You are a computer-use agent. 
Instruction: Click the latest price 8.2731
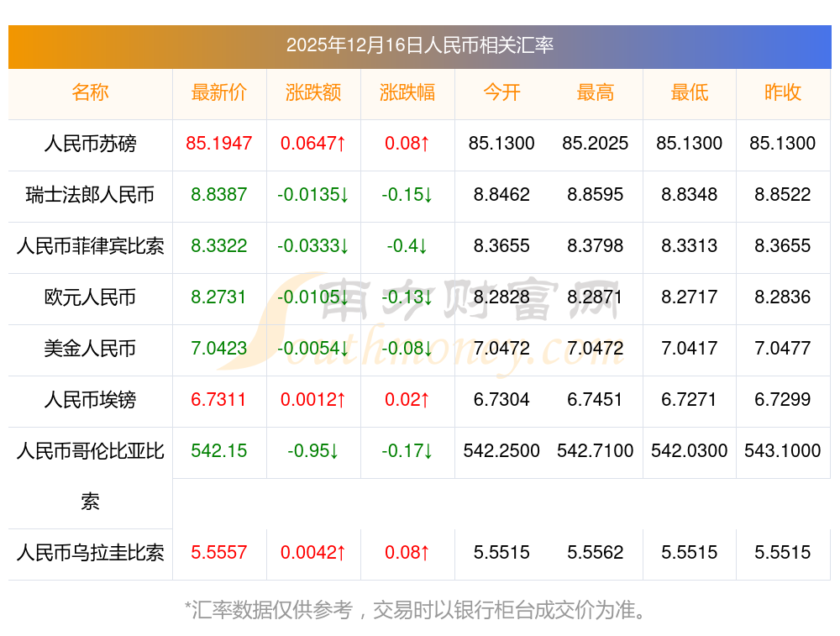pos(218,297)
